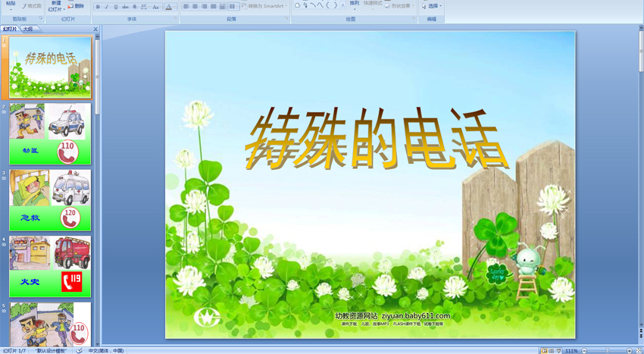Select the arc shape in gallery
The width and height of the screenshot is (644, 354).
point(313,5)
